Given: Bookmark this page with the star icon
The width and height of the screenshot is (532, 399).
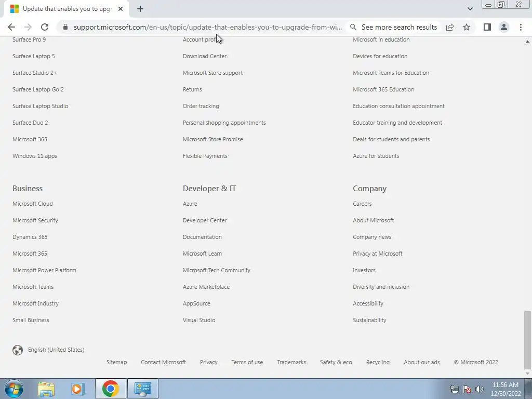Looking at the screenshot, I should [x=467, y=27].
